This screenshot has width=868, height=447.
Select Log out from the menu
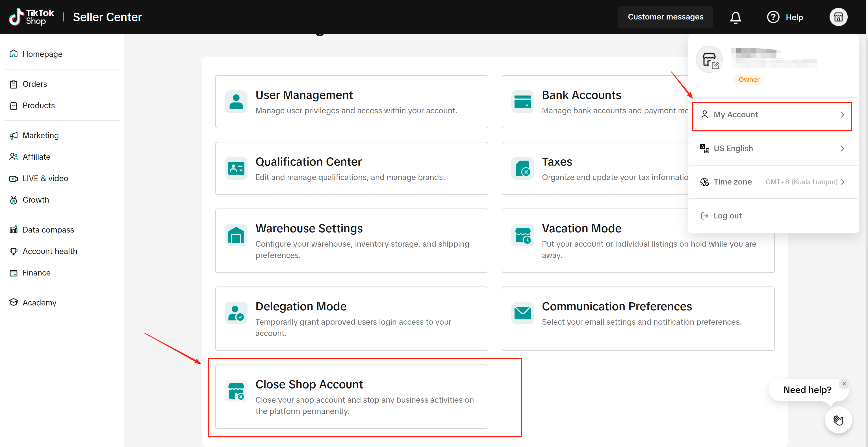tap(727, 216)
